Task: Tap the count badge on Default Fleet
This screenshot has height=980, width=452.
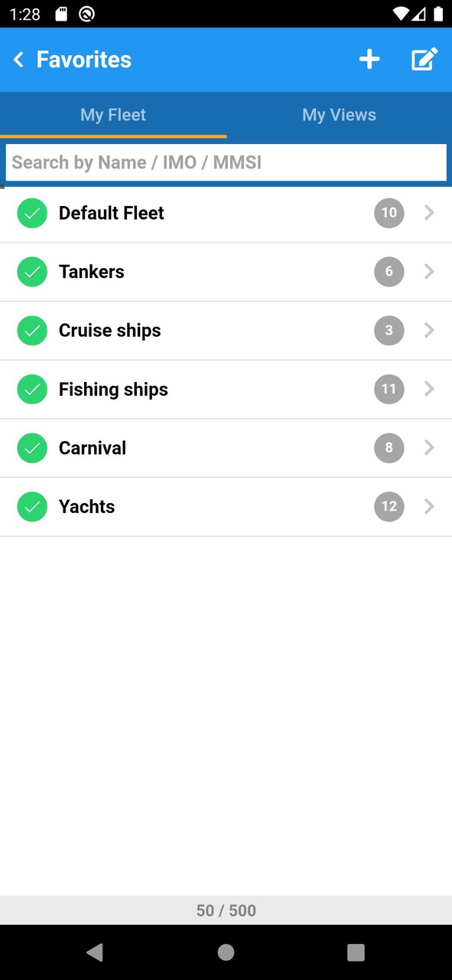Action: click(x=389, y=213)
